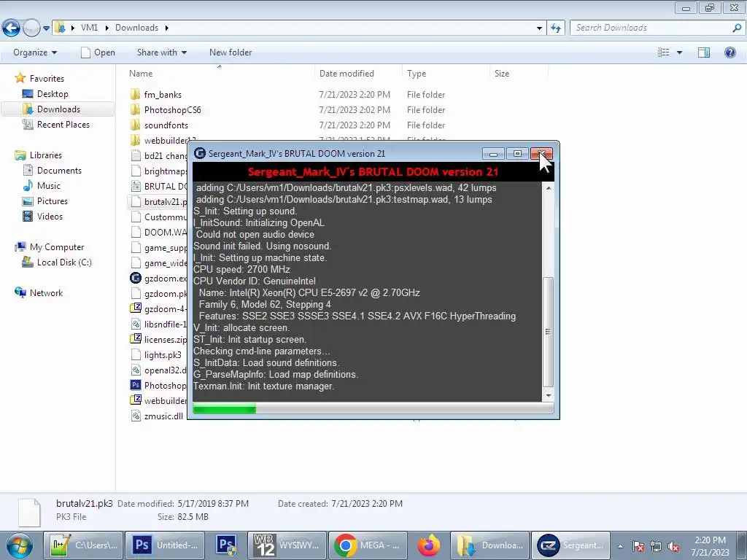Close the BRUTAL DOOM startup window
This screenshot has width=747, height=560.
(x=542, y=153)
